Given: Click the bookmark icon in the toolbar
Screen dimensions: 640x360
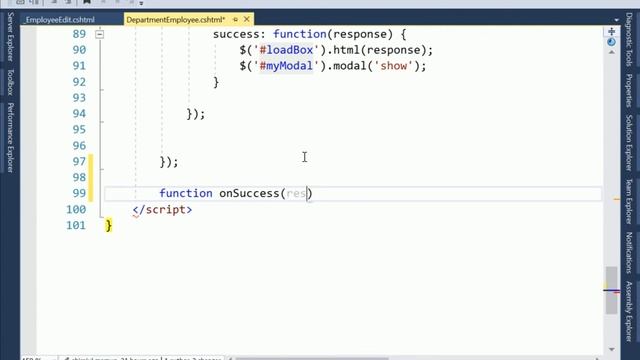Looking at the screenshot, I should (x=87, y=2).
